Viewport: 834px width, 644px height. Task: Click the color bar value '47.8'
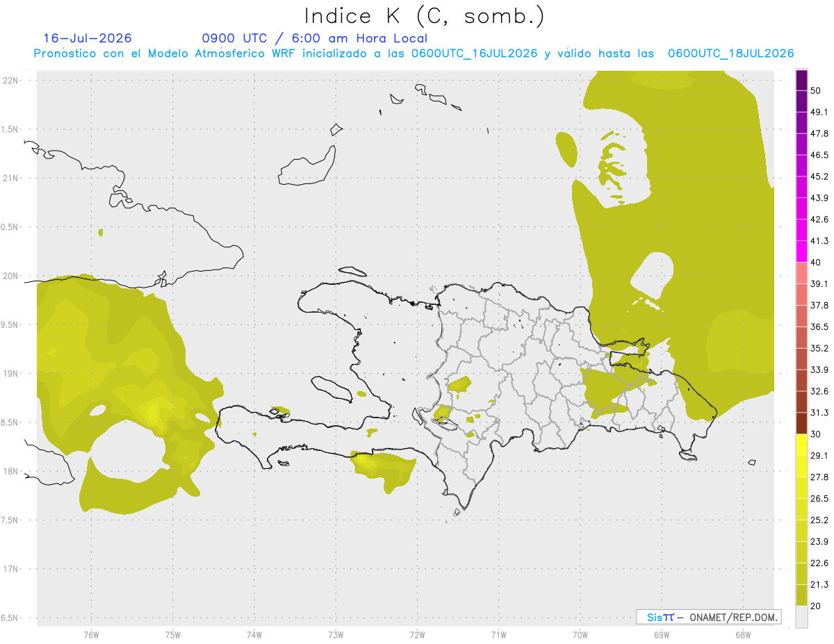coord(820,134)
